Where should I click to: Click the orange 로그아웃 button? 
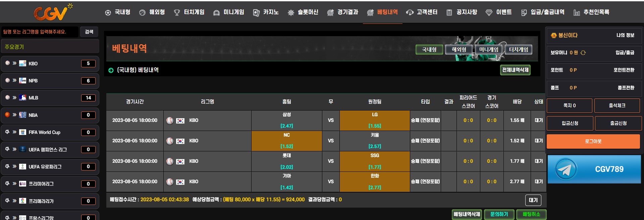pos(593,141)
